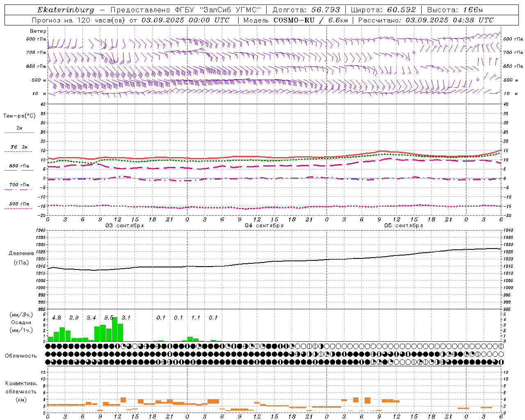Click the 'Долгота: 56.793' header value
This screenshot has height=420, width=525.
tap(306, 10)
